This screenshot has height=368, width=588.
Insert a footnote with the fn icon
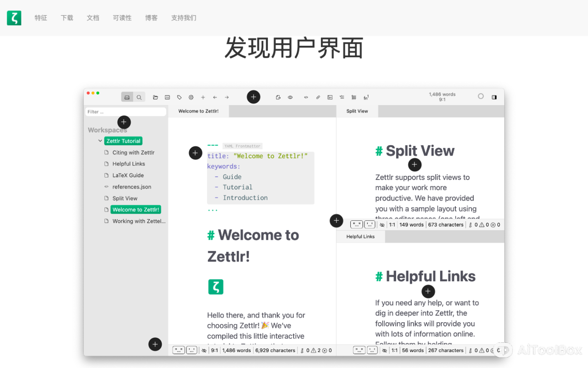point(366,97)
